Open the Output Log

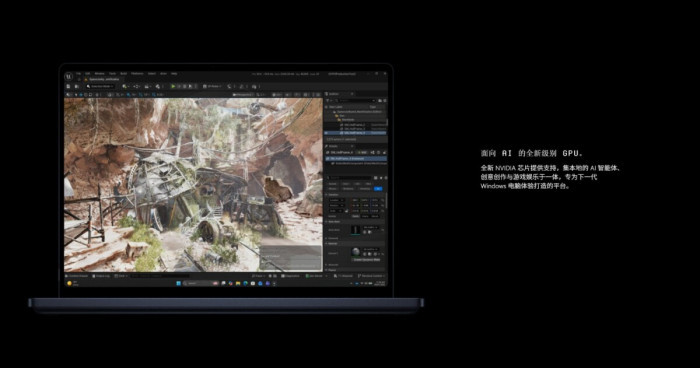(x=101, y=276)
